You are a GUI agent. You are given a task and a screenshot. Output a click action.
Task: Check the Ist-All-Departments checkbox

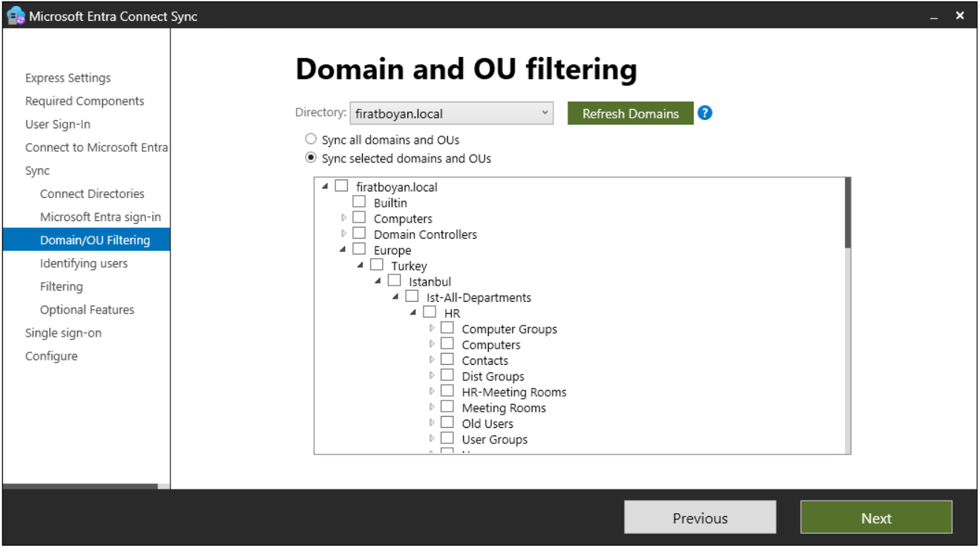(x=412, y=297)
